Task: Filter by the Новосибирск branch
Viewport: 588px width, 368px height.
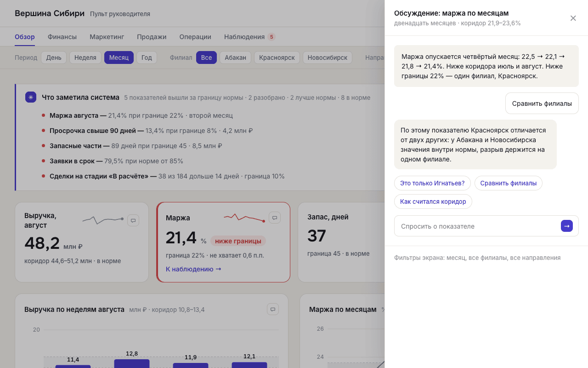Action: (328, 57)
